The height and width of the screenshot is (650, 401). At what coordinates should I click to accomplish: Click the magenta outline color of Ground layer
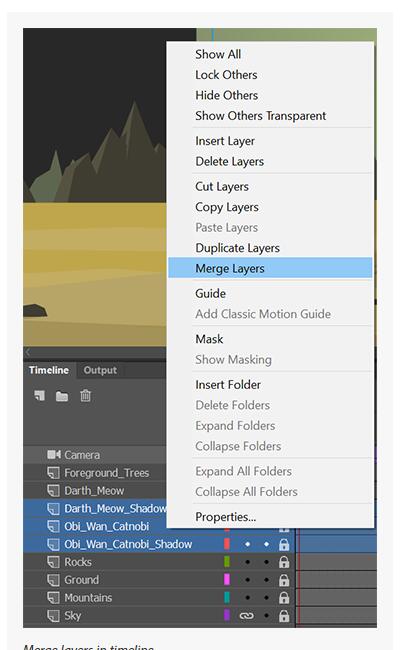[227, 580]
